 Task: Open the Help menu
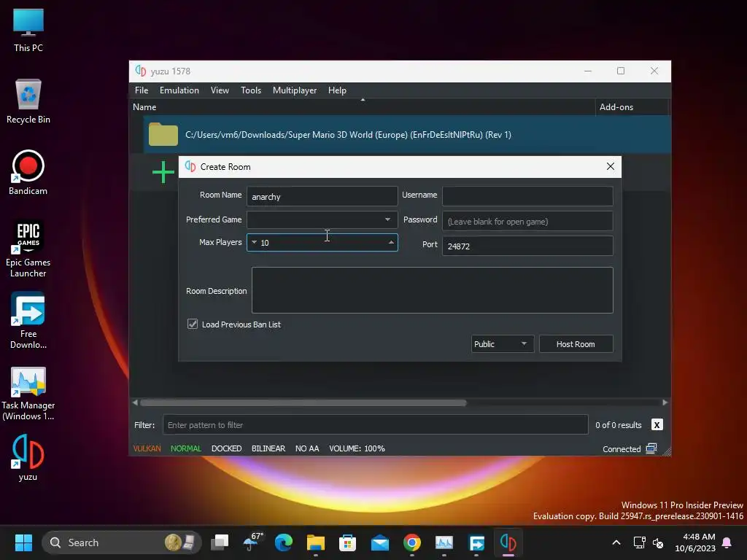(337, 90)
